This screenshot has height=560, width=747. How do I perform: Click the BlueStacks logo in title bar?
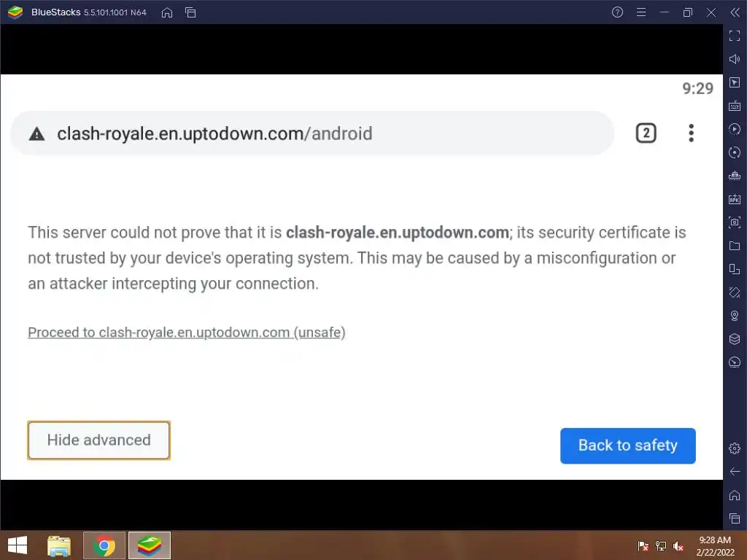click(15, 12)
